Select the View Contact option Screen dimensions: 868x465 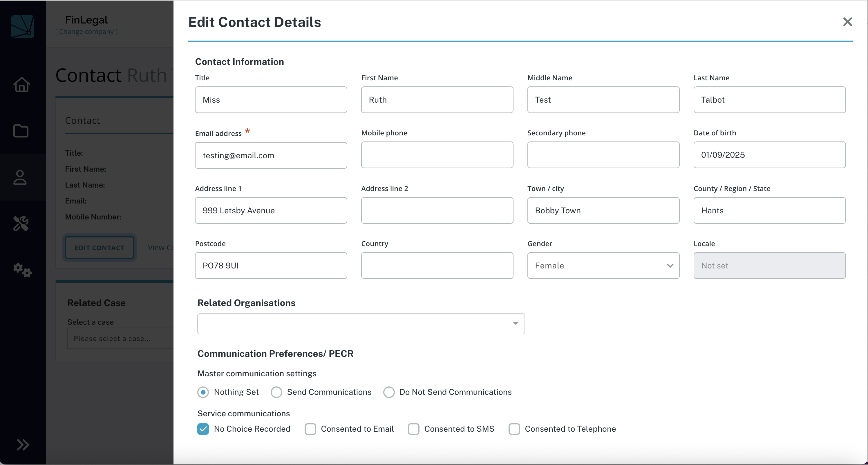point(161,247)
